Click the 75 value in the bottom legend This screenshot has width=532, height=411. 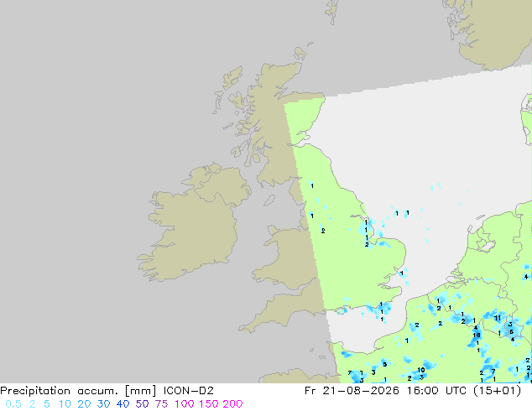click(161, 404)
